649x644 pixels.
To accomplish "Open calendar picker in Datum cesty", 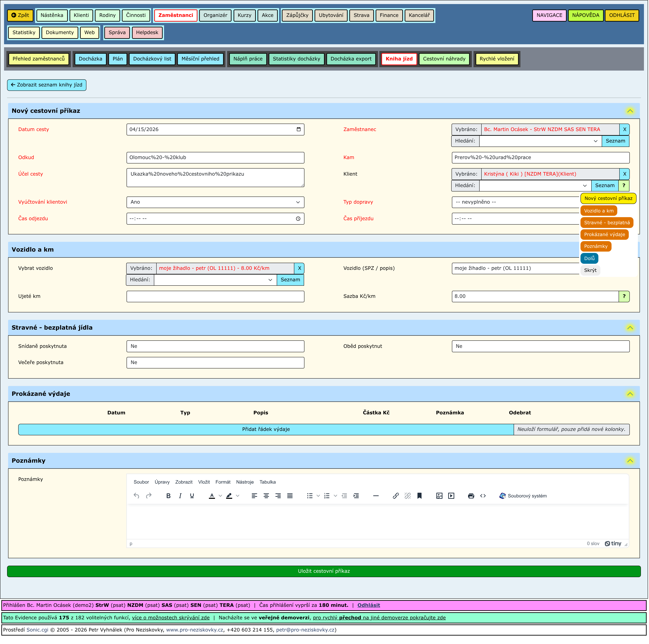I will tap(299, 129).
